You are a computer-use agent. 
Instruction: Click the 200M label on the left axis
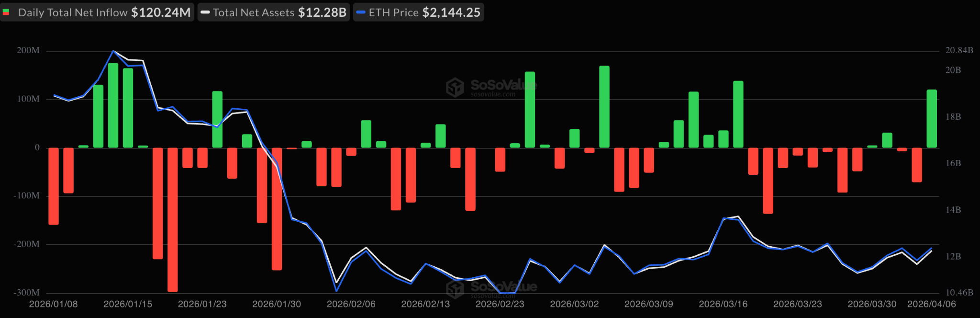pyautogui.click(x=28, y=50)
